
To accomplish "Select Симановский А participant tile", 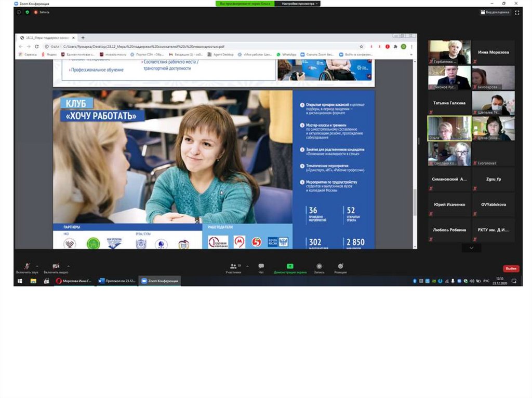I will click(x=449, y=179).
